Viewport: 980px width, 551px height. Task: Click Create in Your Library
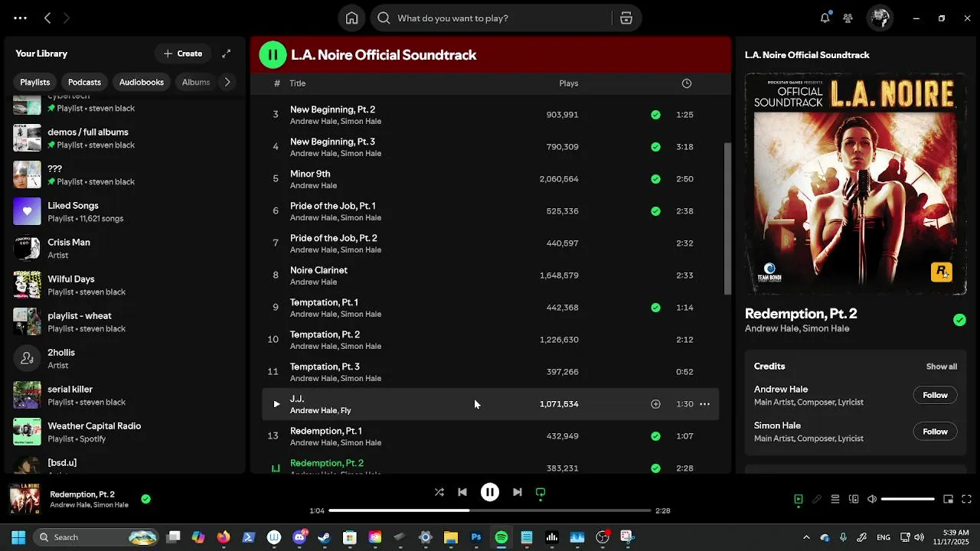(x=183, y=54)
